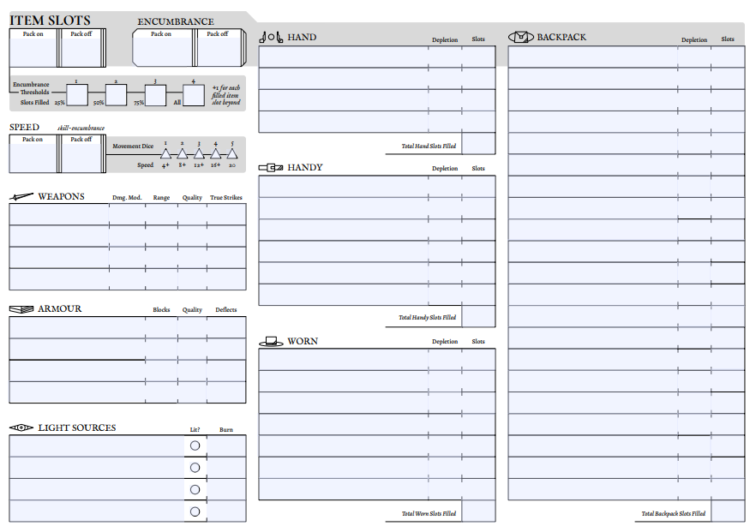This screenshot has width=756, height=532.
Task: Click the Encumbrance Pack off field
Action: click(x=219, y=51)
